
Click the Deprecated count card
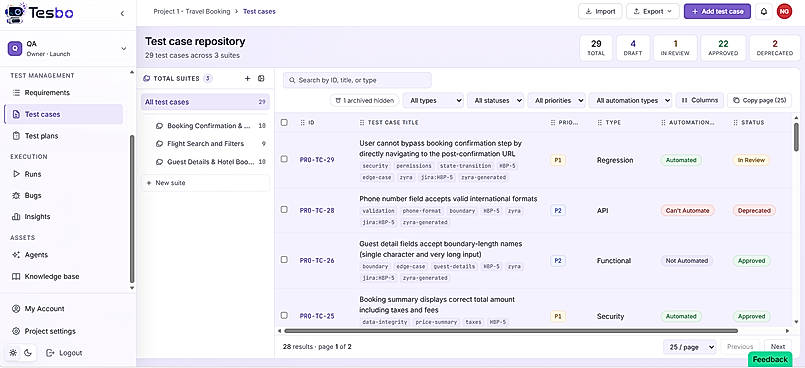point(775,48)
